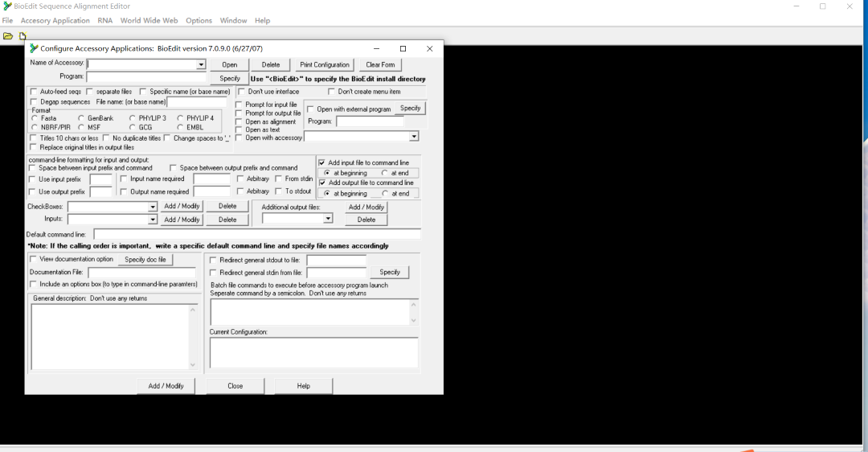Enable Degap sequences checkbox

point(34,102)
